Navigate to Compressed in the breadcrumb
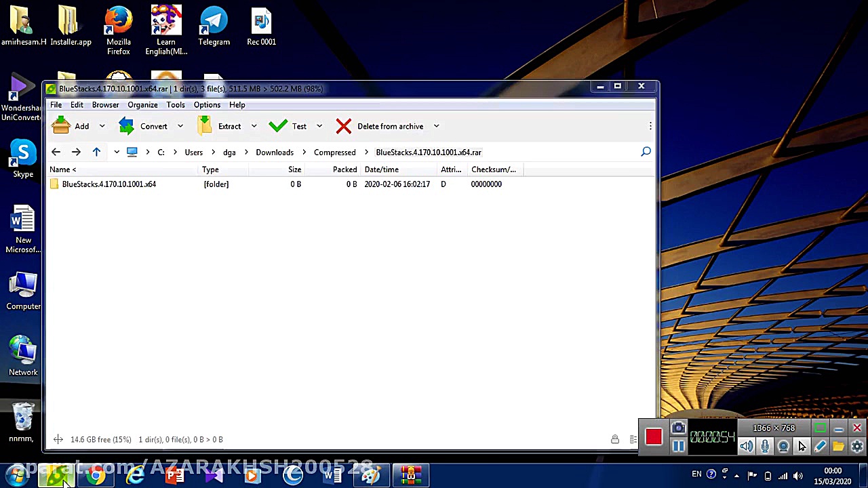 (x=334, y=152)
